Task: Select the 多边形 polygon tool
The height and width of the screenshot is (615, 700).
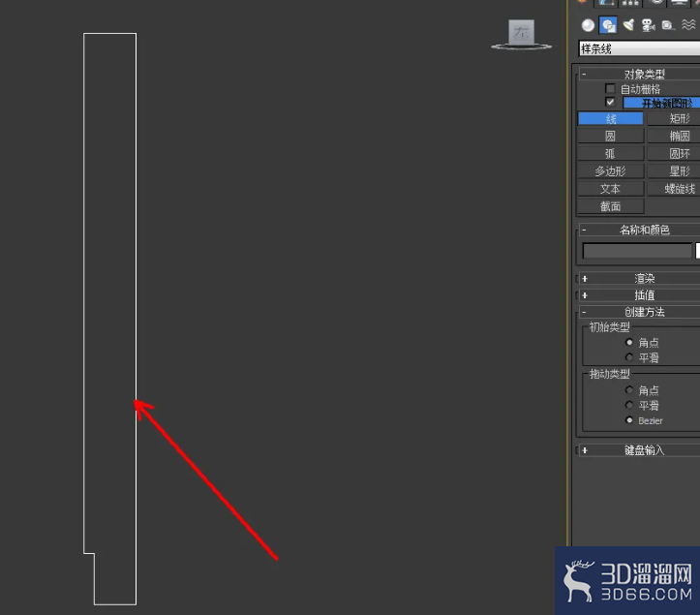Action: click(x=611, y=171)
